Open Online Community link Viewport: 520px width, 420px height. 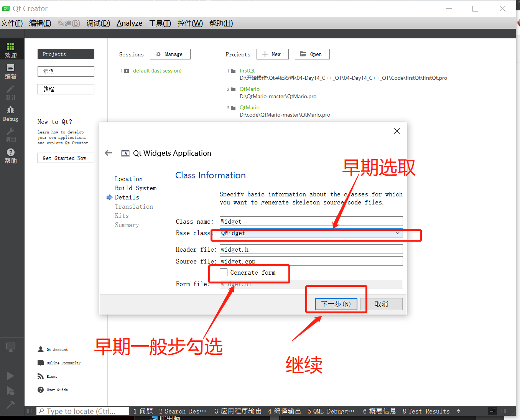(x=64, y=363)
